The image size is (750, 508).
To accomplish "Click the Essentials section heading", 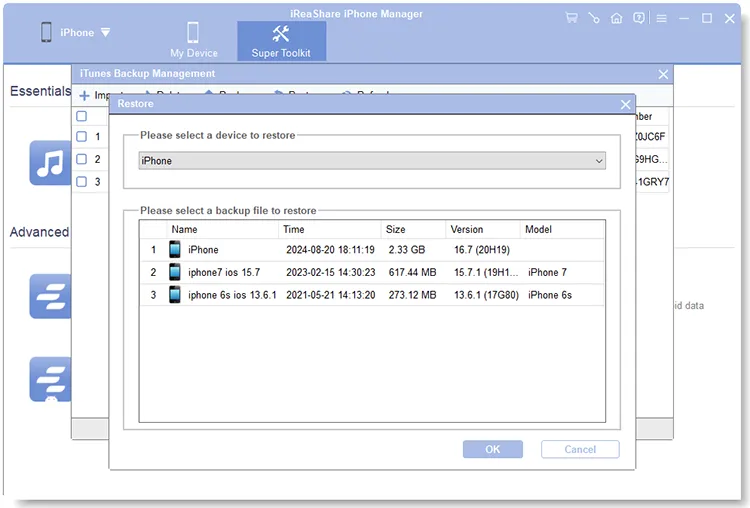I will (40, 91).
